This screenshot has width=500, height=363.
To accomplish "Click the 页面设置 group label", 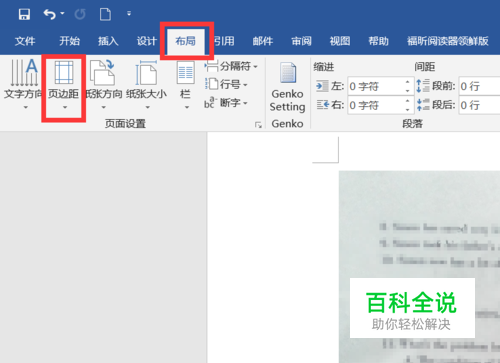I will (125, 124).
